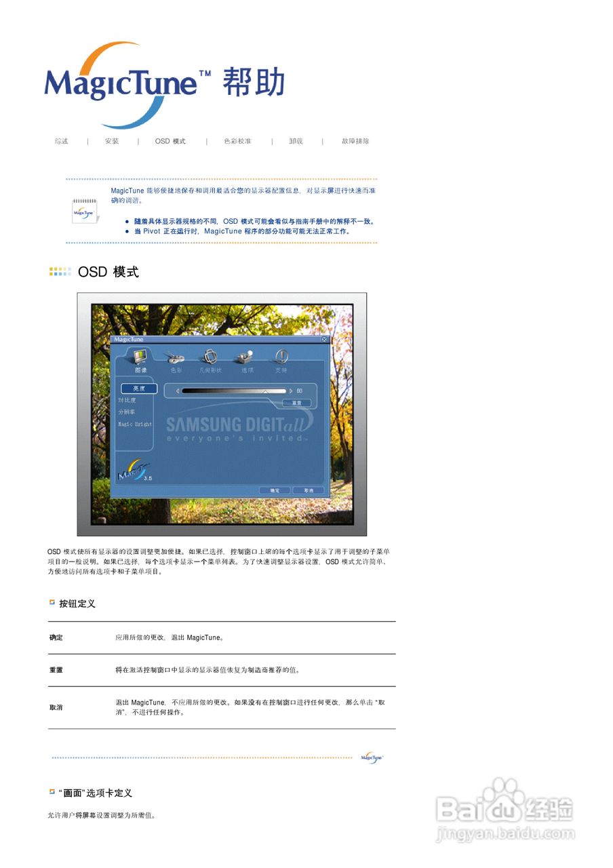Click the colored squares icon beside OSD 模式 heading
Viewport: 613px width, 868px height.
tap(60, 271)
